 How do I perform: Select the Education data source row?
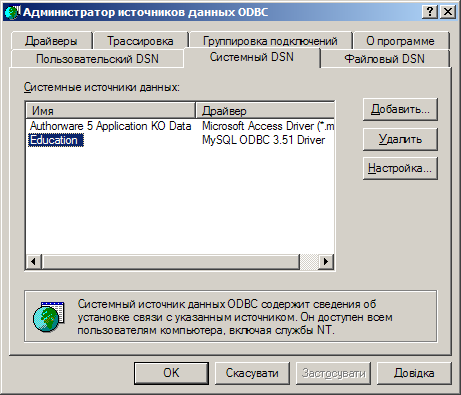[x=55, y=140]
